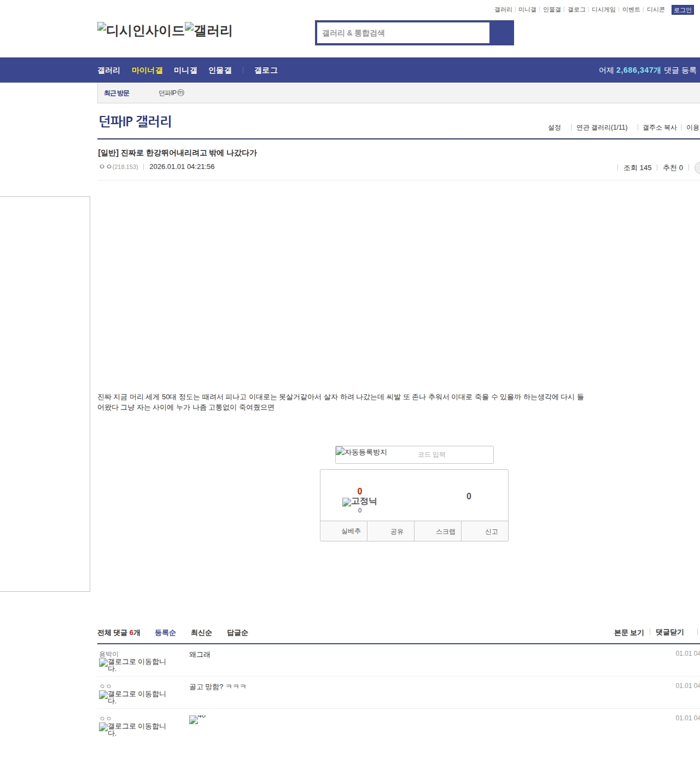Open the 갤로그 menu item

tap(266, 71)
